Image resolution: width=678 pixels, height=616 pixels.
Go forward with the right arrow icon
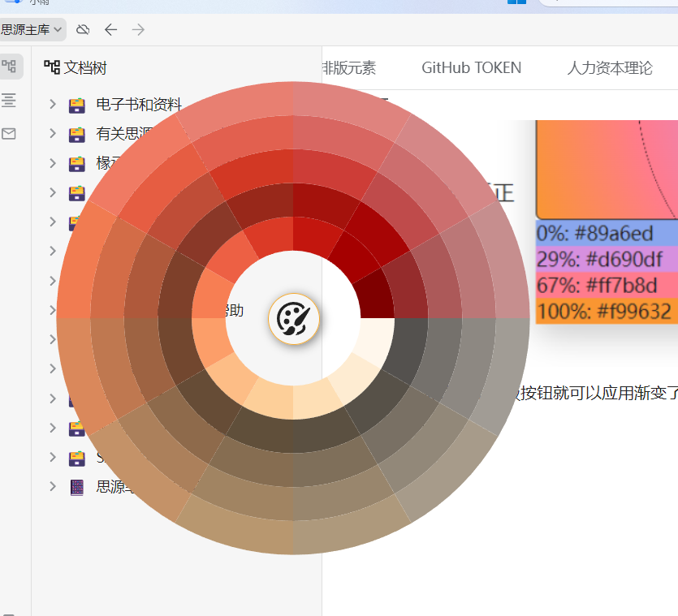pos(138,30)
